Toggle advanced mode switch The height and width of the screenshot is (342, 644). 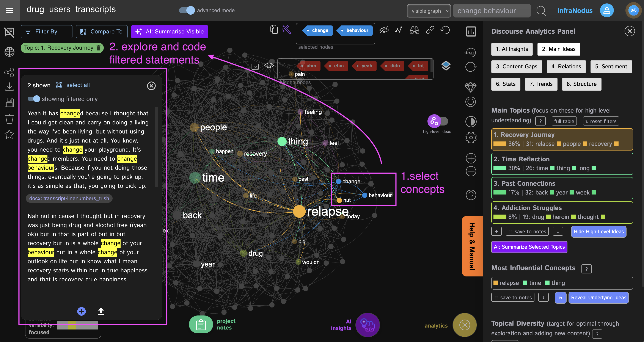coord(187,10)
